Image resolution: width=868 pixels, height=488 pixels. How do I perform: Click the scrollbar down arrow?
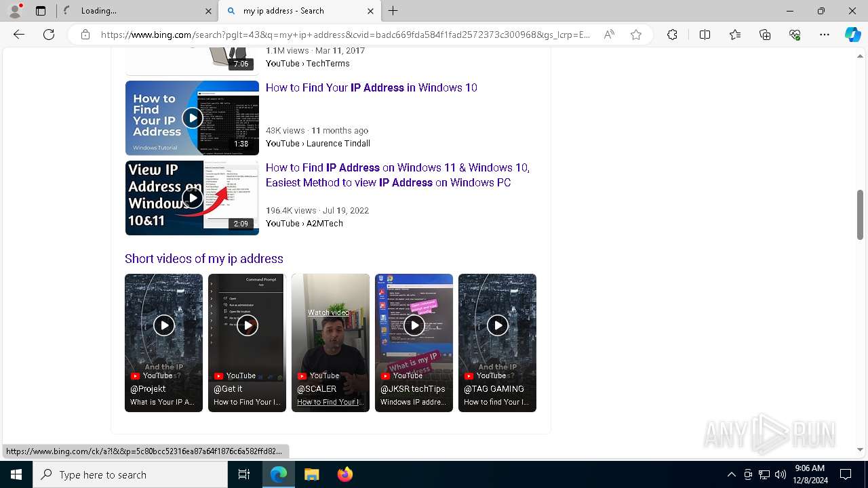860,449
